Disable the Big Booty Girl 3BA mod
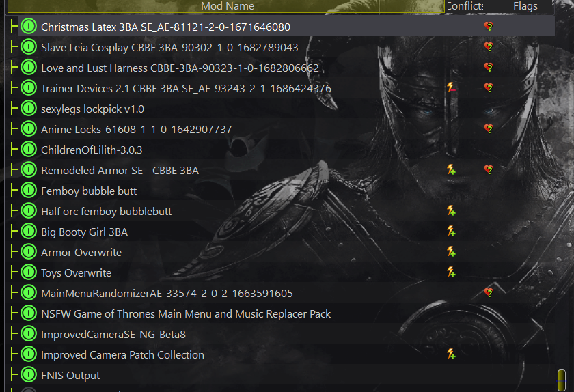Viewport: 574px width, 392px height. pos(29,232)
